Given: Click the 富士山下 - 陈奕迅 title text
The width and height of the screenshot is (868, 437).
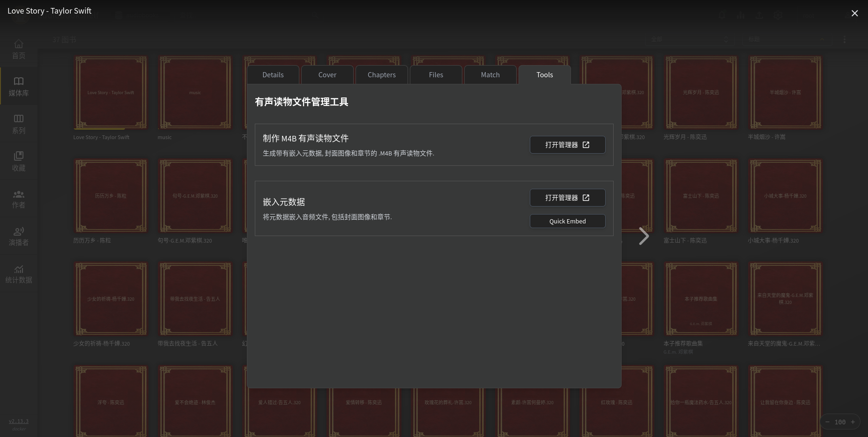Looking at the screenshot, I should [x=685, y=240].
